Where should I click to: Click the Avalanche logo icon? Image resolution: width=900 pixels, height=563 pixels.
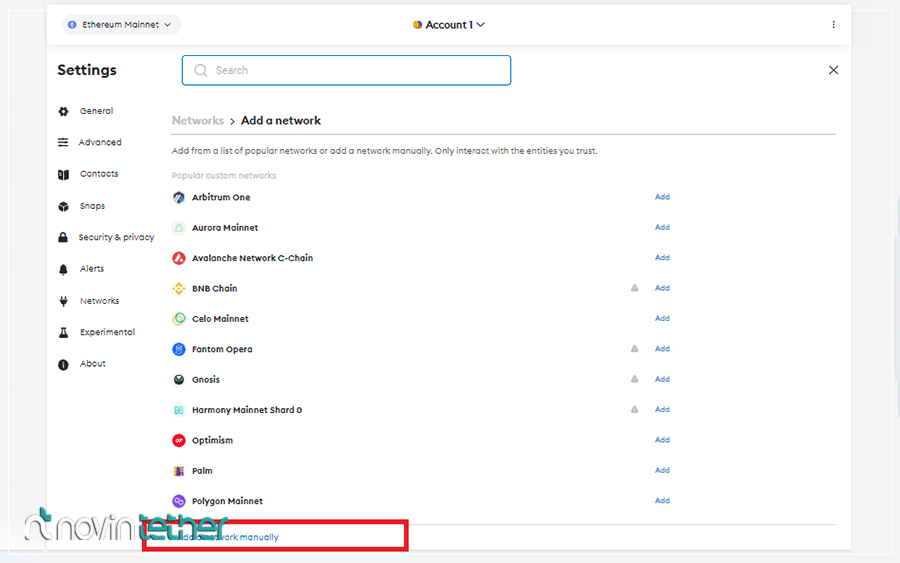click(179, 258)
